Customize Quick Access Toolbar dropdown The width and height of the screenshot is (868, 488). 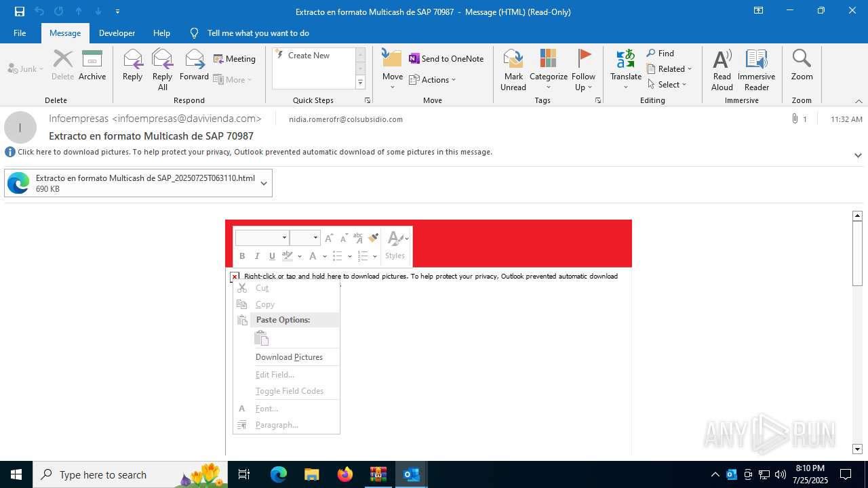(117, 12)
